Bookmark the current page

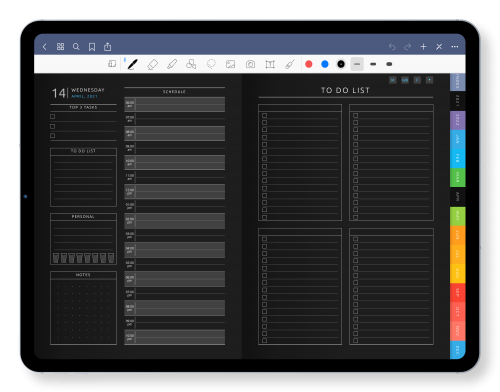pos(92,47)
